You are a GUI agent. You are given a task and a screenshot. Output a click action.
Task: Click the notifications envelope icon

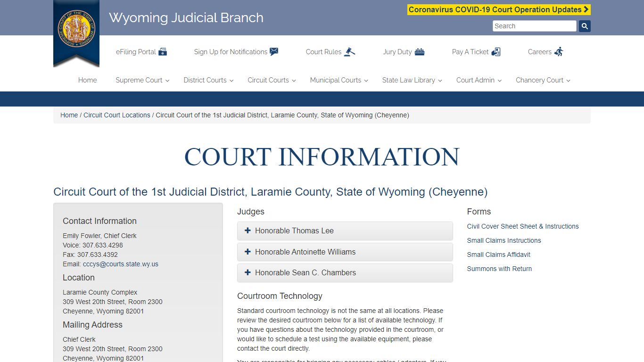pos(274,52)
